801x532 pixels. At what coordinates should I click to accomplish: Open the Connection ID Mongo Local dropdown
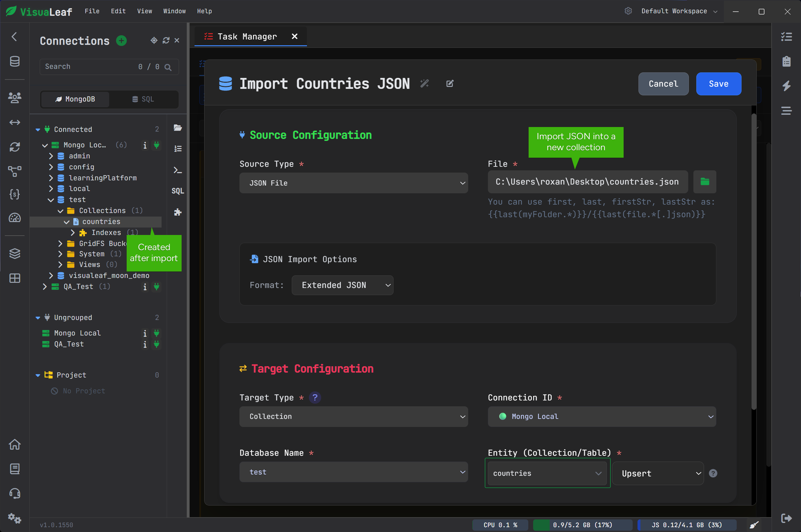(x=602, y=416)
